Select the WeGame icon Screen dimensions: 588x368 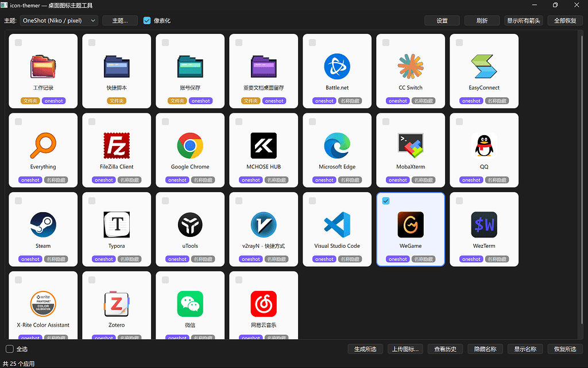pos(411,225)
